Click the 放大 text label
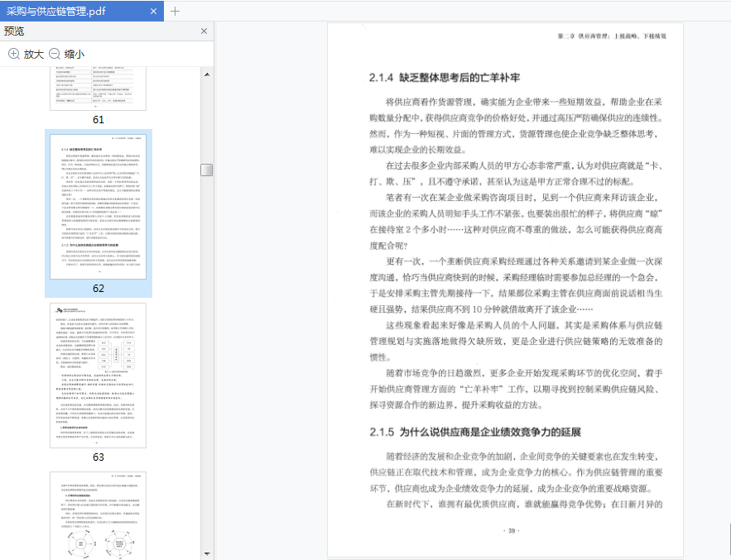 coord(33,54)
